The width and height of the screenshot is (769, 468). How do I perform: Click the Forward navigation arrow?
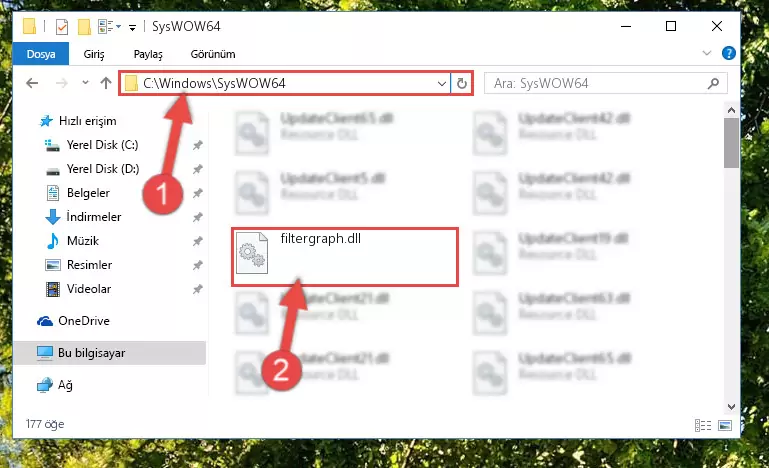(61, 83)
